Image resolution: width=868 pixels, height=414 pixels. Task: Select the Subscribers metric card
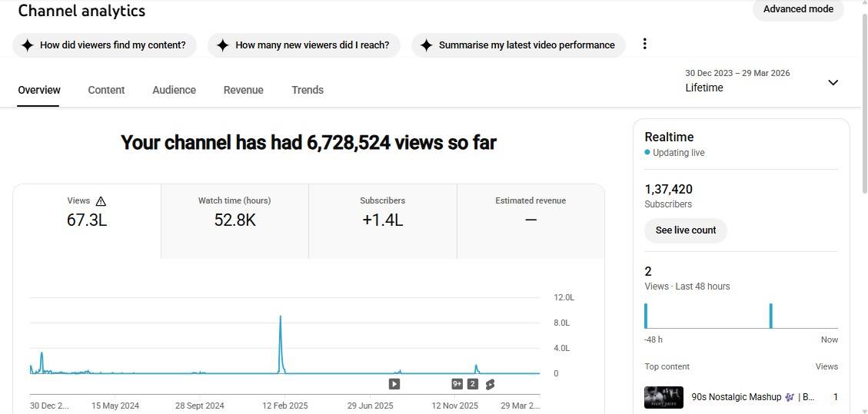pyautogui.click(x=382, y=212)
